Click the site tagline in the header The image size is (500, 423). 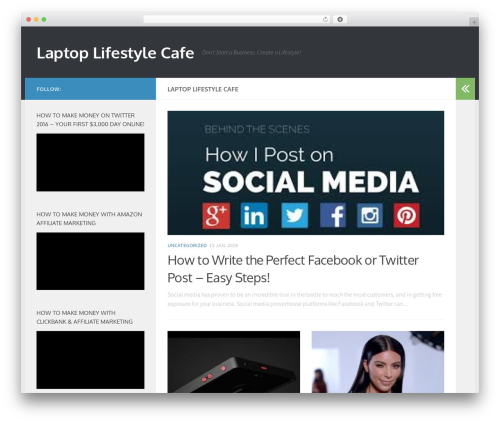[x=251, y=52]
